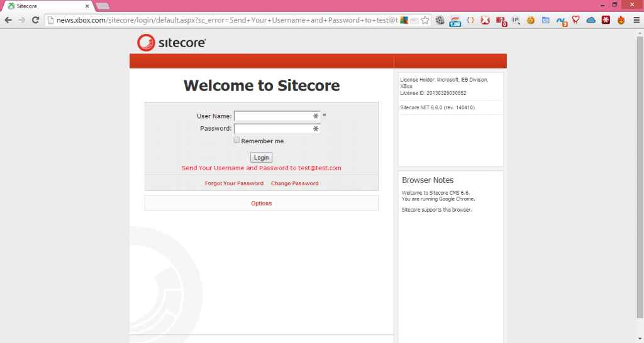Minimize the Chrome window
Image resolution: width=644 pixels, height=343 pixels.
pyautogui.click(x=602, y=5)
